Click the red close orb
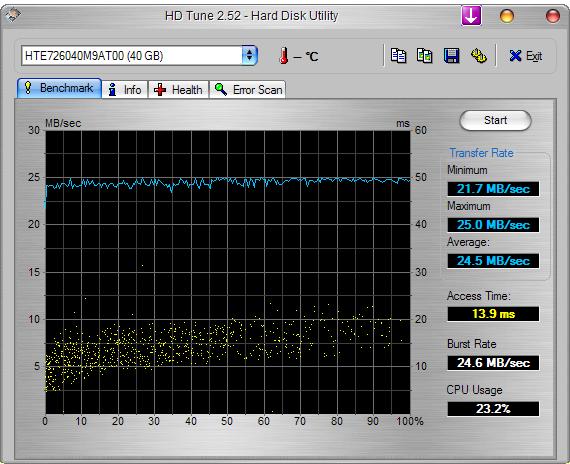This screenshot has width=570, height=464. point(553,16)
